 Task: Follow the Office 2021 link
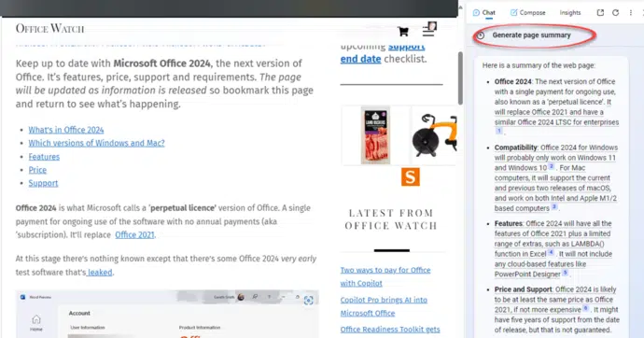134,235
